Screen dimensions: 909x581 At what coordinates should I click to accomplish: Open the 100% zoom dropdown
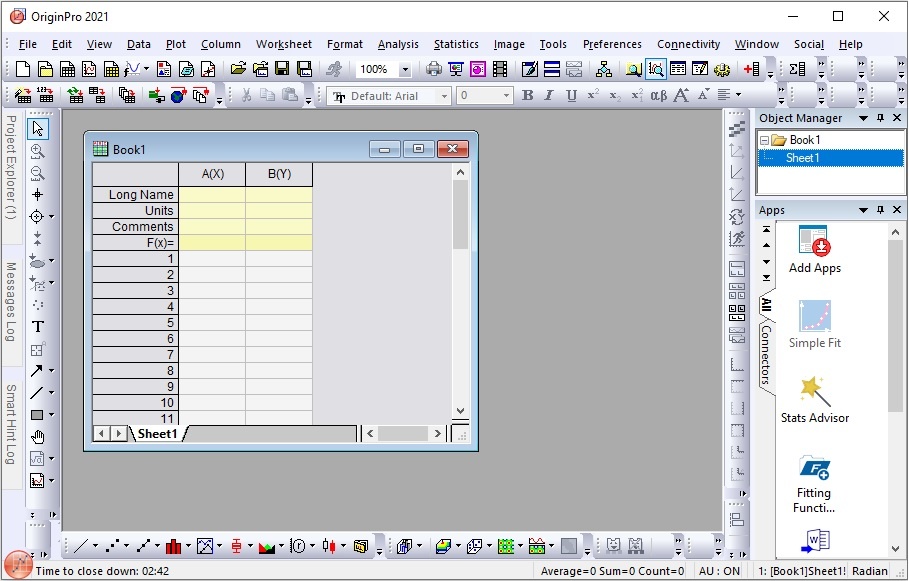point(405,70)
